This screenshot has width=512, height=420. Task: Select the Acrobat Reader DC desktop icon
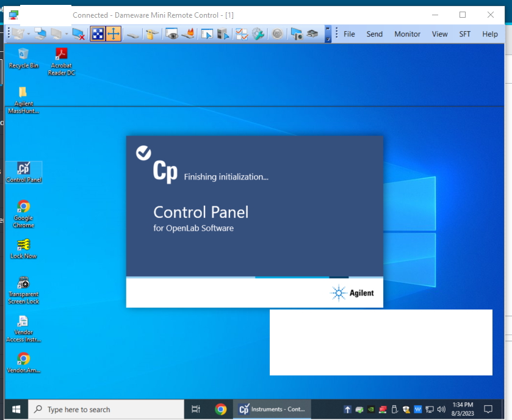coord(62,62)
